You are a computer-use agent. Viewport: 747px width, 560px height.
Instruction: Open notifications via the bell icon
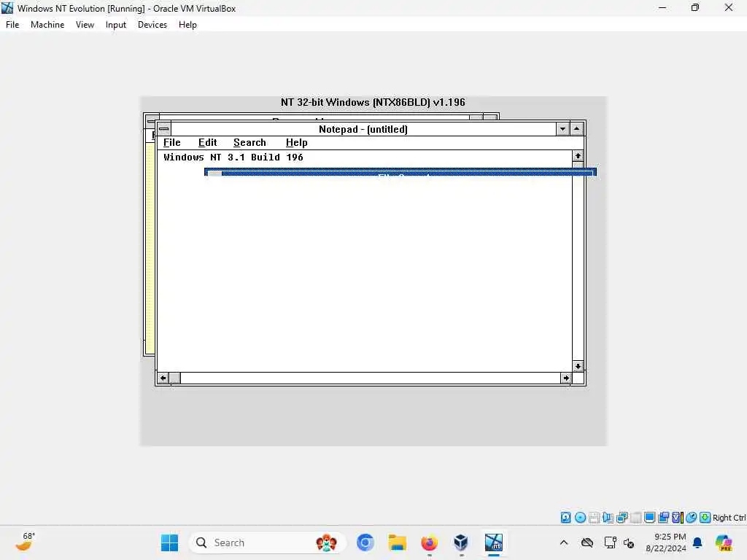coord(697,542)
